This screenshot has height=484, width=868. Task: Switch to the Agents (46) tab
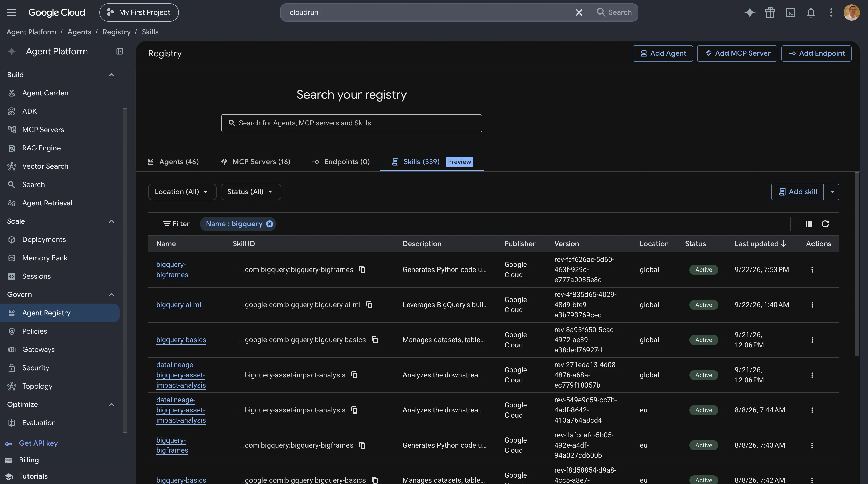coord(173,162)
